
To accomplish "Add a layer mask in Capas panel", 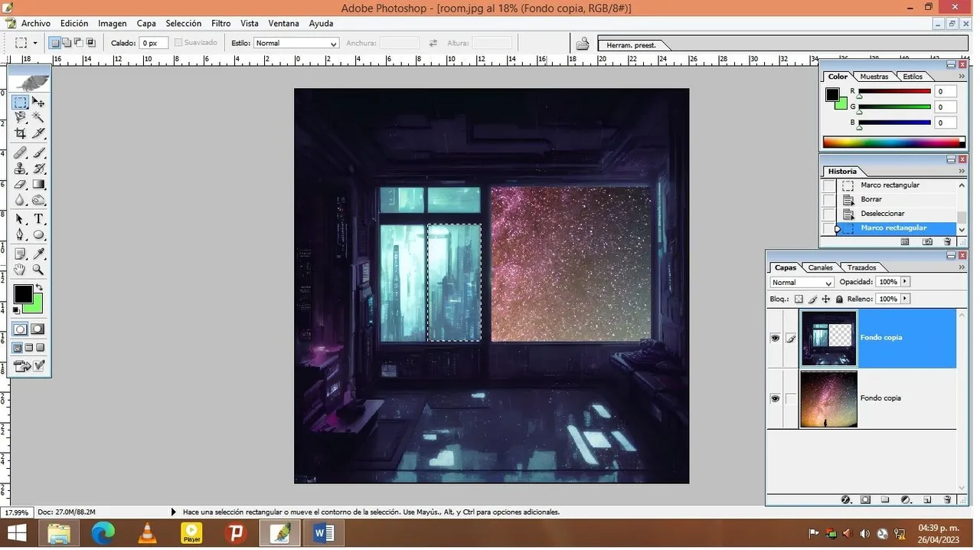I will point(865,499).
